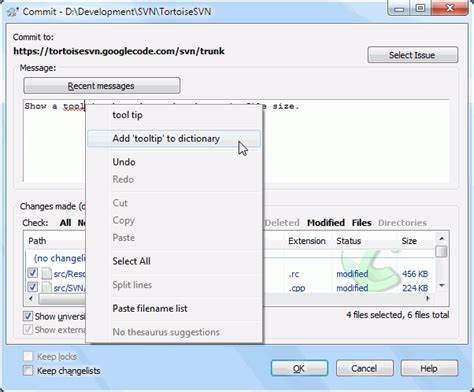This screenshot has height=392, width=474.
Task: Choose Split lines menu entry
Action: point(174,285)
